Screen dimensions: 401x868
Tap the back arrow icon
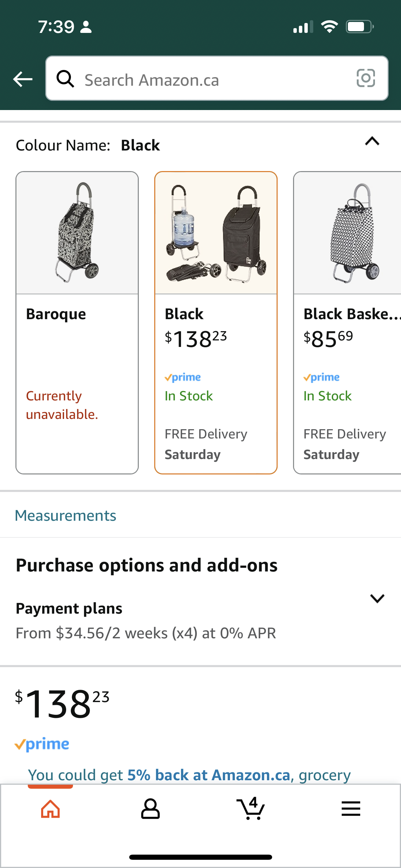pyautogui.click(x=23, y=80)
